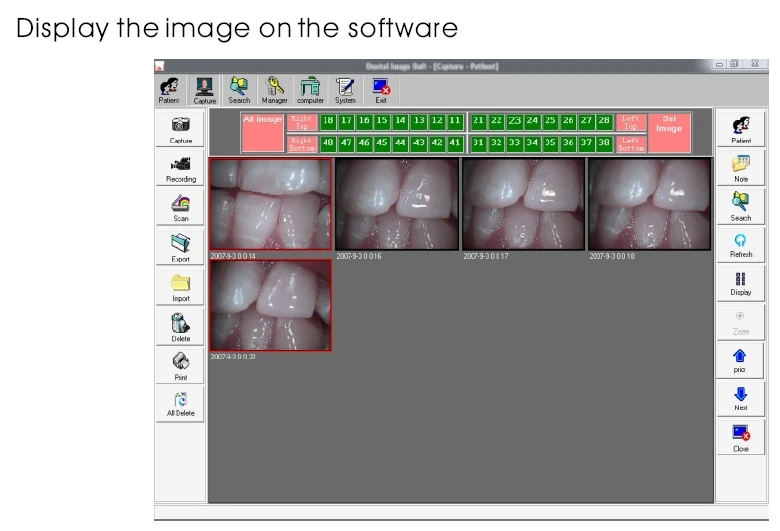Select tooth number 26
This screenshot has width=780, height=531.
[x=568, y=121]
